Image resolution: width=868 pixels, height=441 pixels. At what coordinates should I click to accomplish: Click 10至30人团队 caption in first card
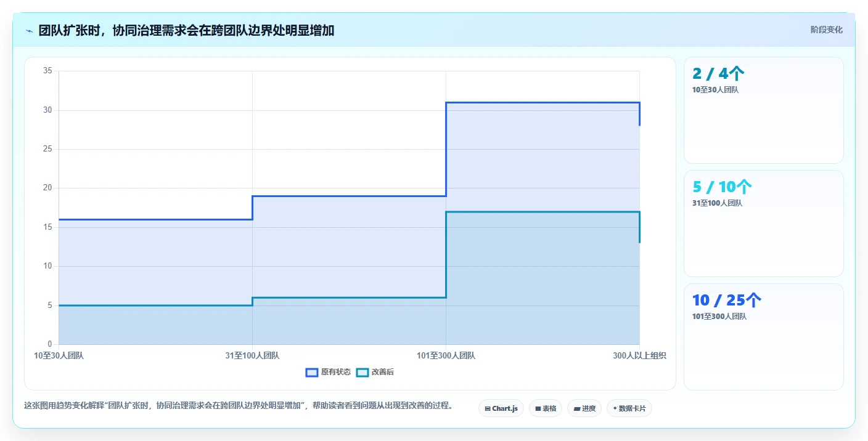(715, 90)
